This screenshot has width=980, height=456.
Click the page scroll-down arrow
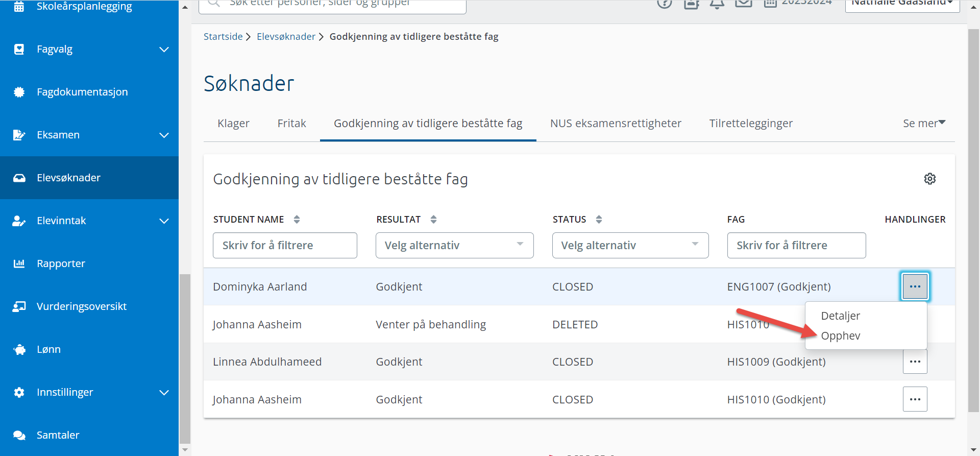click(973, 449)
